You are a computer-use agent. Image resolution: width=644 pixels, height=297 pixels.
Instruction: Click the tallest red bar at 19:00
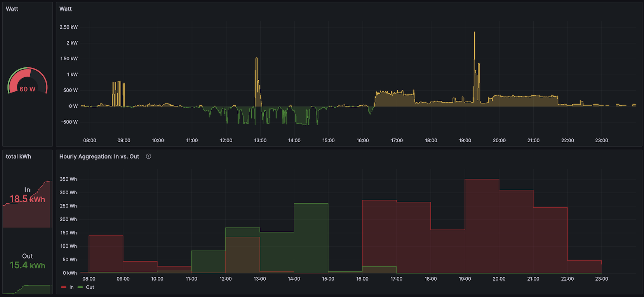(482, 226)
